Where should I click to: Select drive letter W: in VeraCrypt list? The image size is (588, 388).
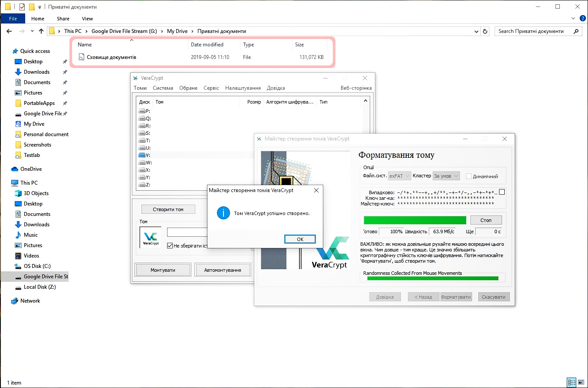(x=145, y=163)
